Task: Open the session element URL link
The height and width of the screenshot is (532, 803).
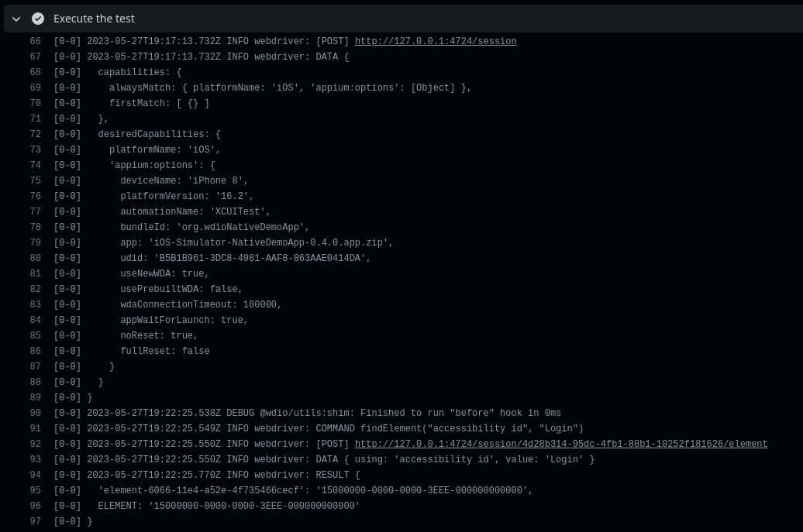Action: [560, 444]
